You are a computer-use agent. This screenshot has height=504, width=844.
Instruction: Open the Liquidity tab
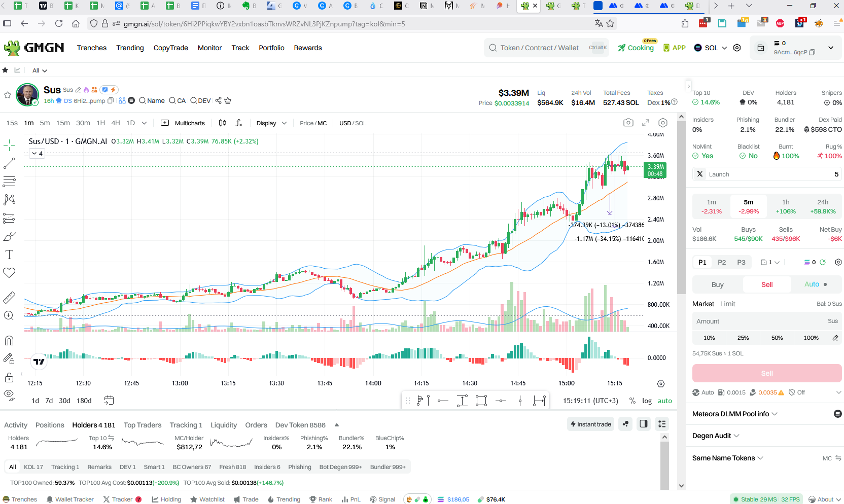tap(224, 425)
